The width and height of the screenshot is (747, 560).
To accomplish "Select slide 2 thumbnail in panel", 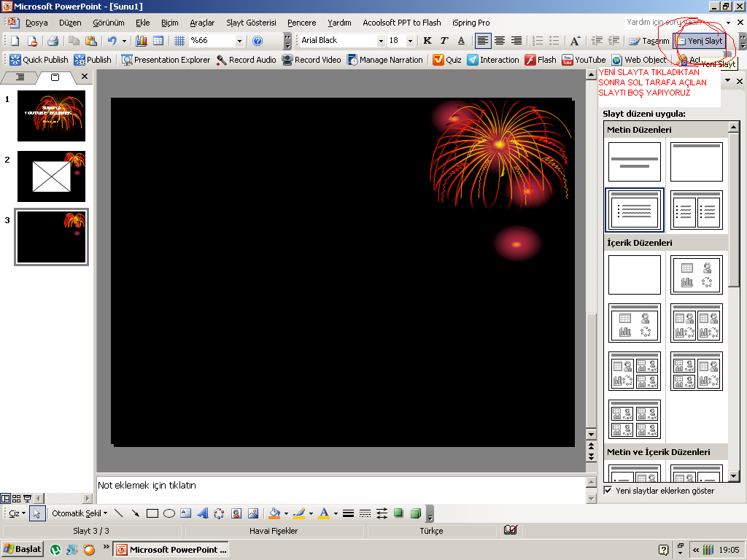I will pyautogui.click(x=51, y=176).
